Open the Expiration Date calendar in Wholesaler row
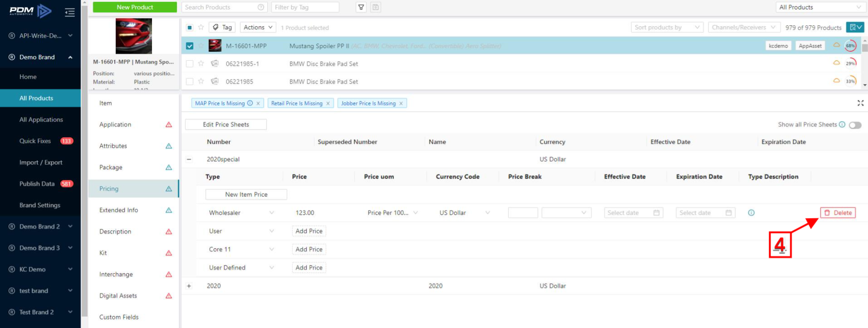The height and width of the screenshot is (328, 868). [728, 213]
